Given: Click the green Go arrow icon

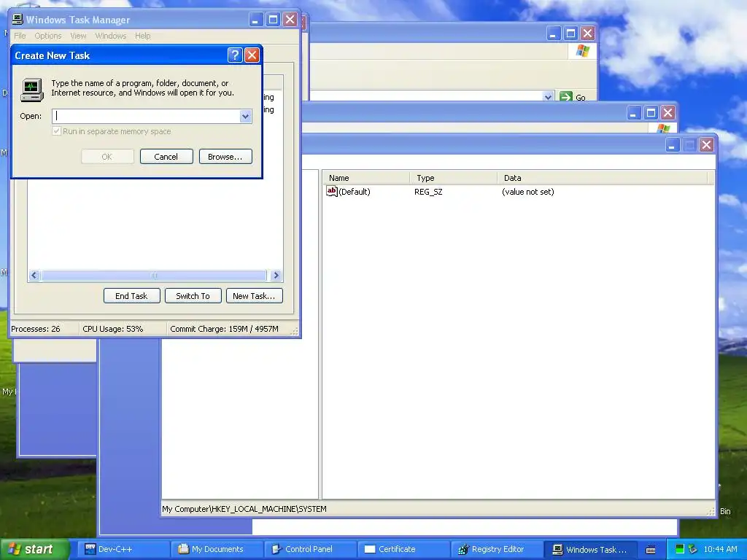Looking at the screenshot, I should coord(566,97).
